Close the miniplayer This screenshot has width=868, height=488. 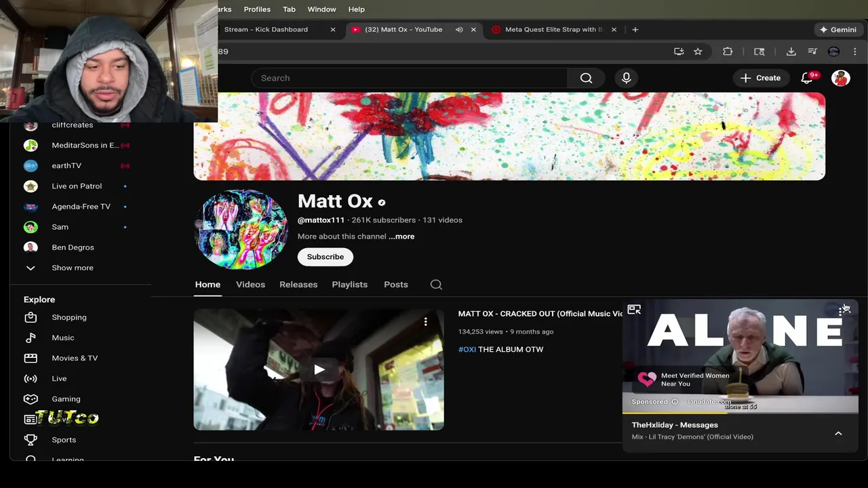(845, 309)
